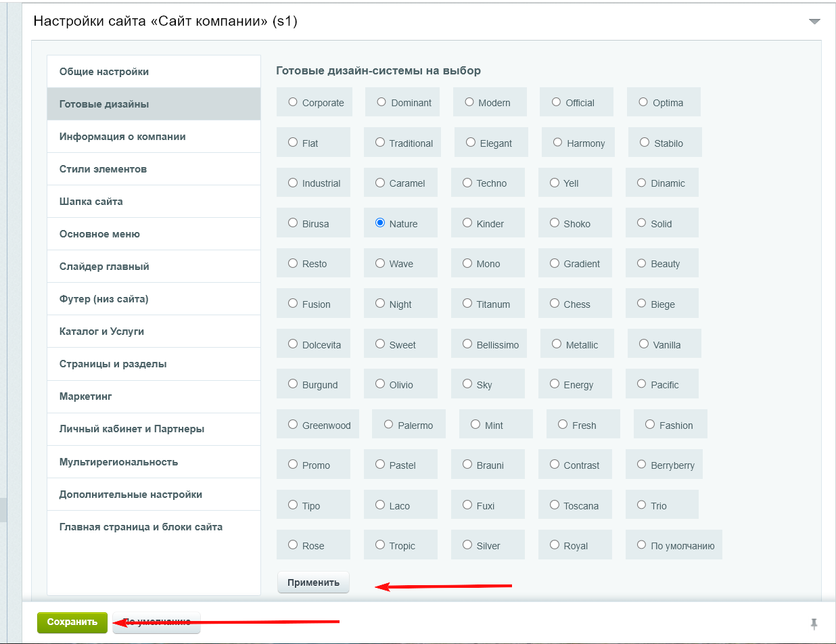The height and width of the screenshot is (644, 836).
Task: Choose the Nature design option
Action: (380, 223)
